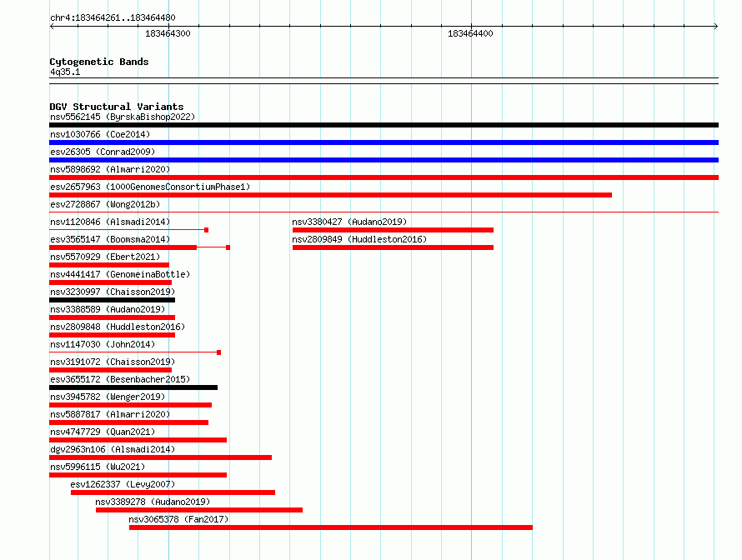Click the red bar for esv2657963

click(x=330, y=195)
